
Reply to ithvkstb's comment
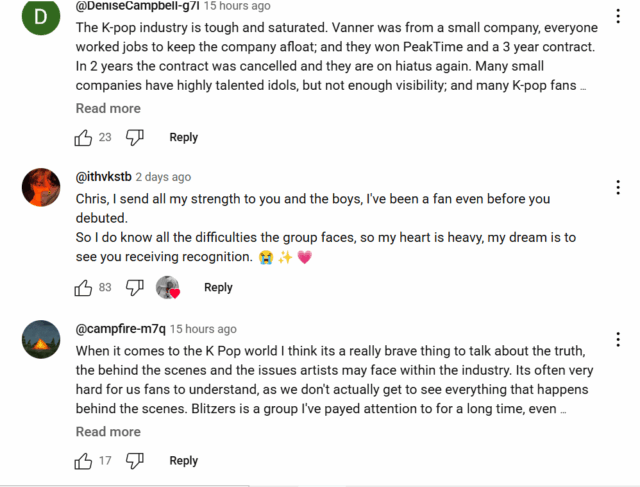tap(218, 287)
